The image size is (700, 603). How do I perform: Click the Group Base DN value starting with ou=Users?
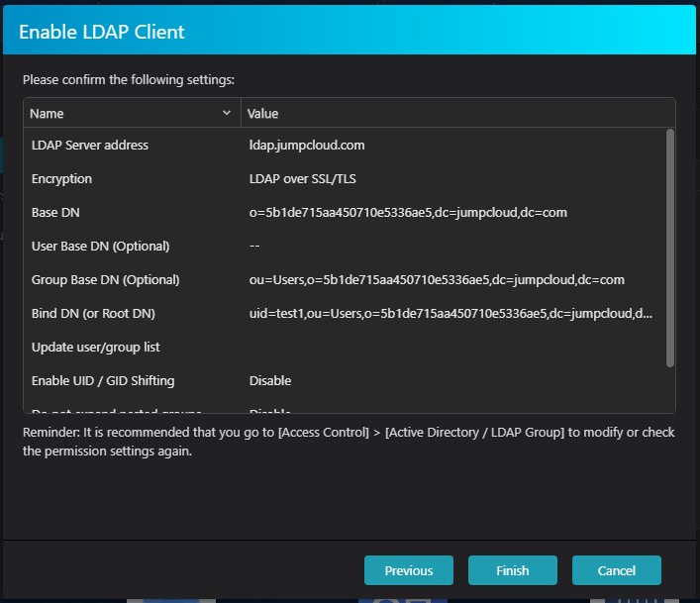437,280
